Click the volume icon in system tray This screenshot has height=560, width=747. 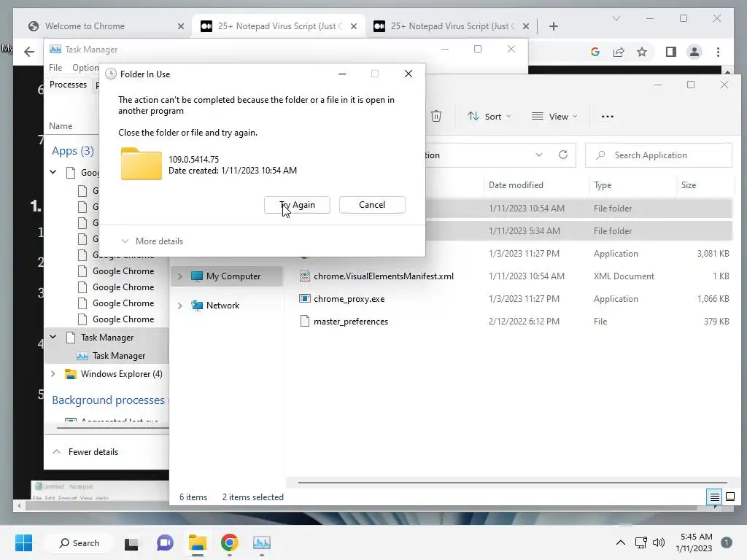[659, 542]
